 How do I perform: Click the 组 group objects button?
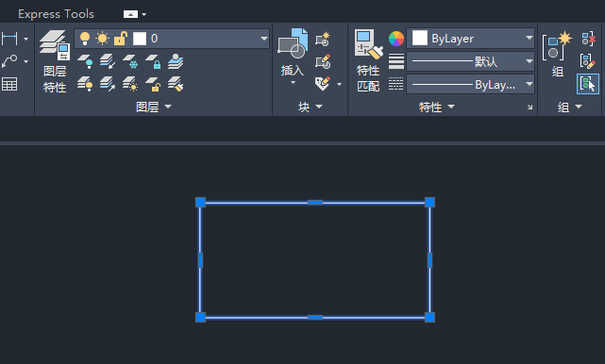(557, 54)
